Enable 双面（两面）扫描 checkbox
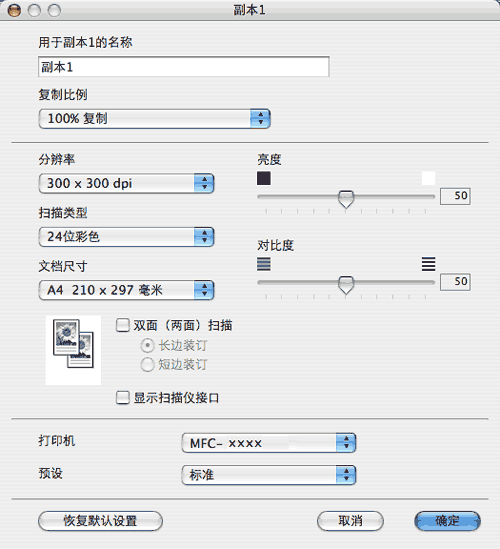This screenshot has height=549, width=500. [x=123, y=325]
